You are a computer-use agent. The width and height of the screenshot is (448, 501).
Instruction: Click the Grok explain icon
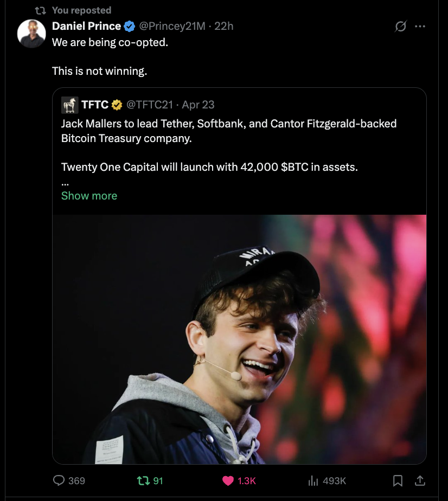[400, 26]
